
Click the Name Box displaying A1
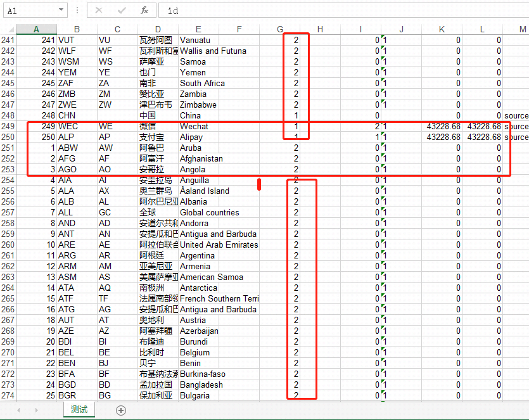click(x=29, y=10)
